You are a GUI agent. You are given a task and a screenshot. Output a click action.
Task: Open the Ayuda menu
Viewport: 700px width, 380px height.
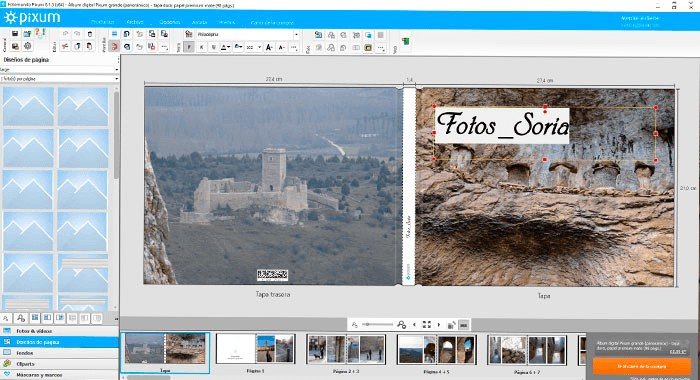(200, 22)
